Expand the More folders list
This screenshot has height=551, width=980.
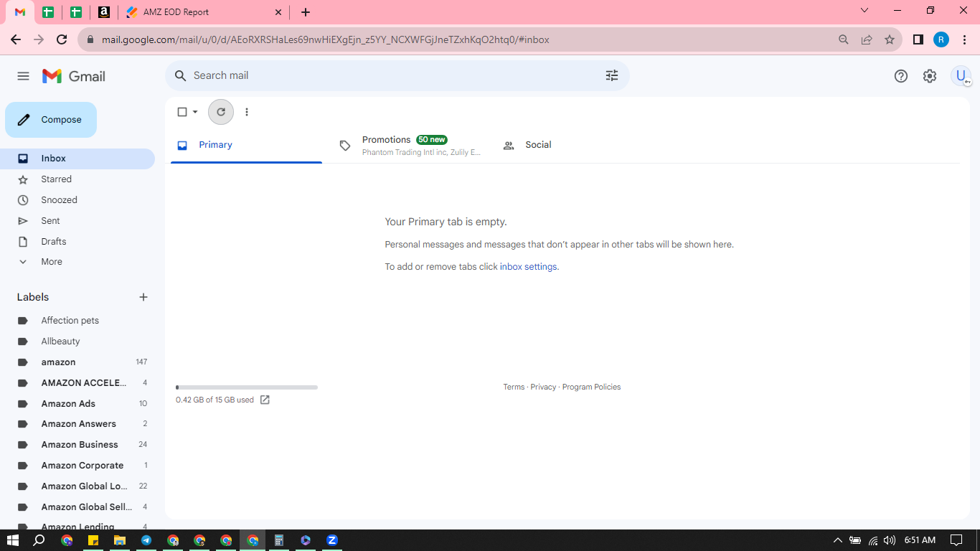[77, 262]
